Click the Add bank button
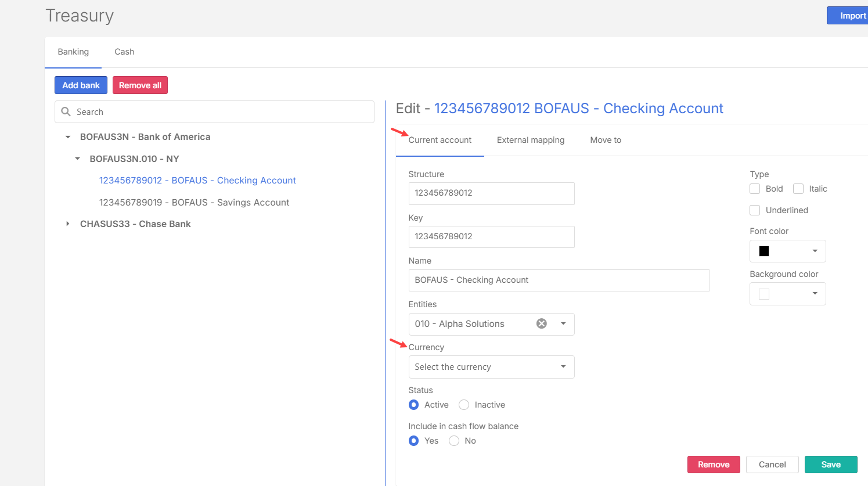Screen dimensions: 868x486 click(x=81, y=85)
